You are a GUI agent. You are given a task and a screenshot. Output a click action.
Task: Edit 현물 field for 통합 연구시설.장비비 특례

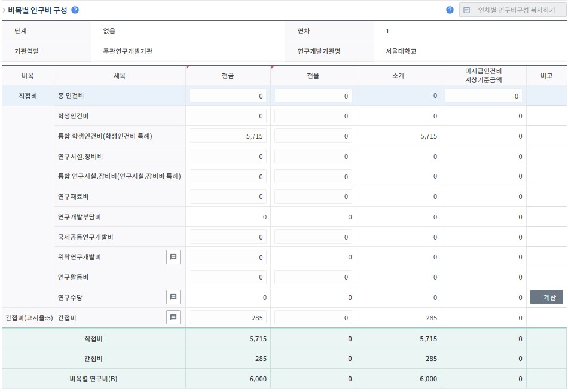click(x=313, y=177)
